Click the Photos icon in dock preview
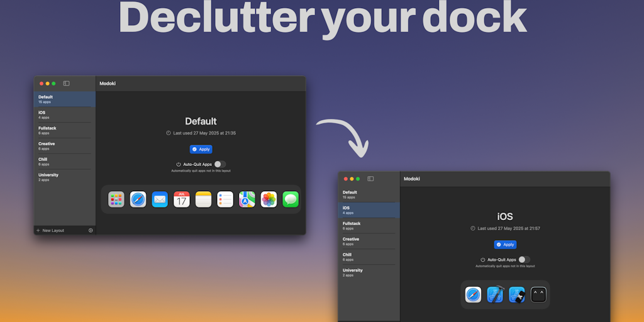644x322 pixels. [269, 199]
